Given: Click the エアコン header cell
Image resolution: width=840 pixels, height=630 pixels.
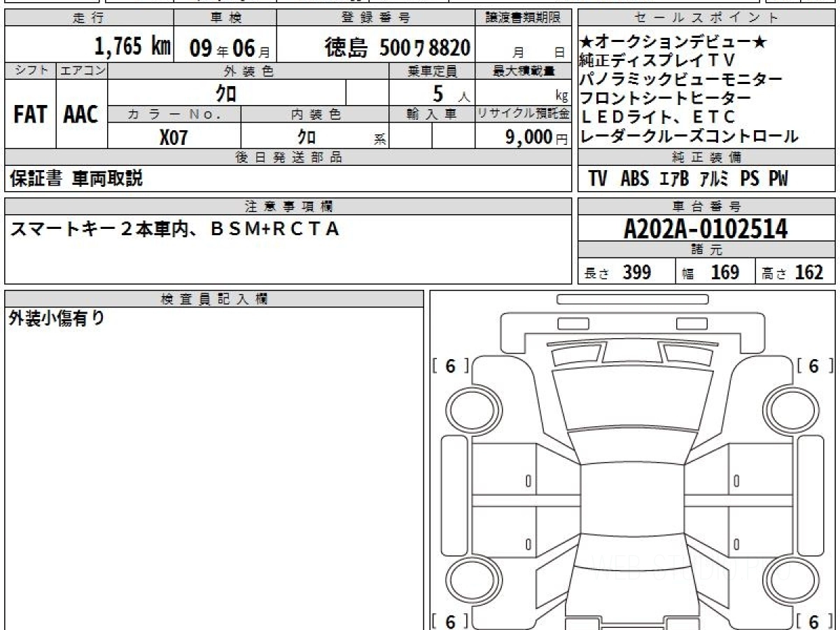Looking at the screenshot, I should pos(82,71).
